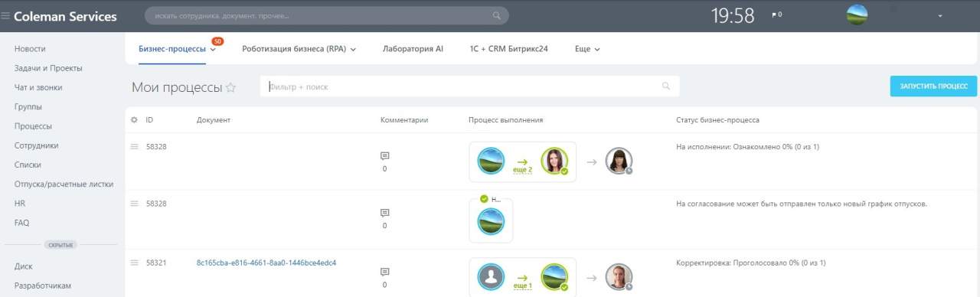Open Сотрудники in the sidebar
The width and height of the screenshot is (980, 297).
coord(37,145)
